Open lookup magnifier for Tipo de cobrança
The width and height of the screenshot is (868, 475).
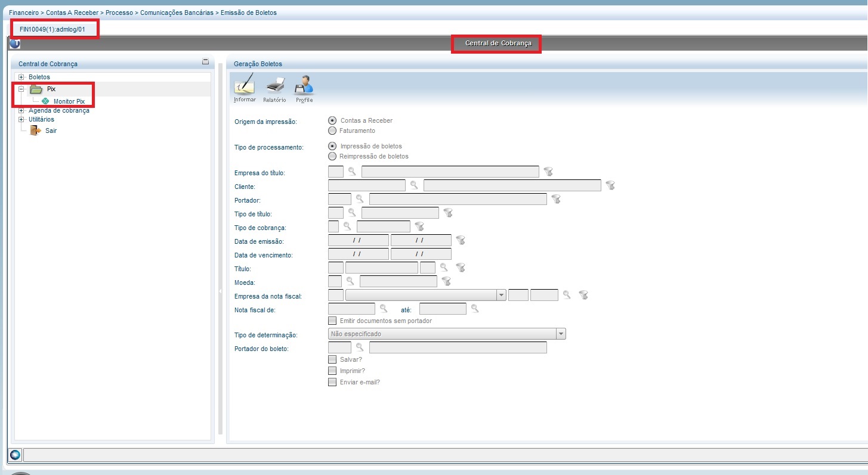click(x=347, y=226)
